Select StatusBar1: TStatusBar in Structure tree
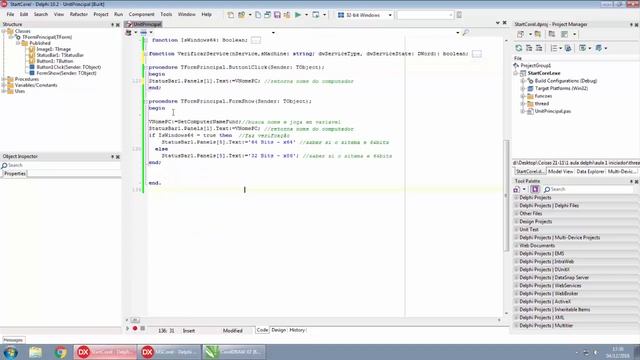640x360 pixels. point(60,55)
